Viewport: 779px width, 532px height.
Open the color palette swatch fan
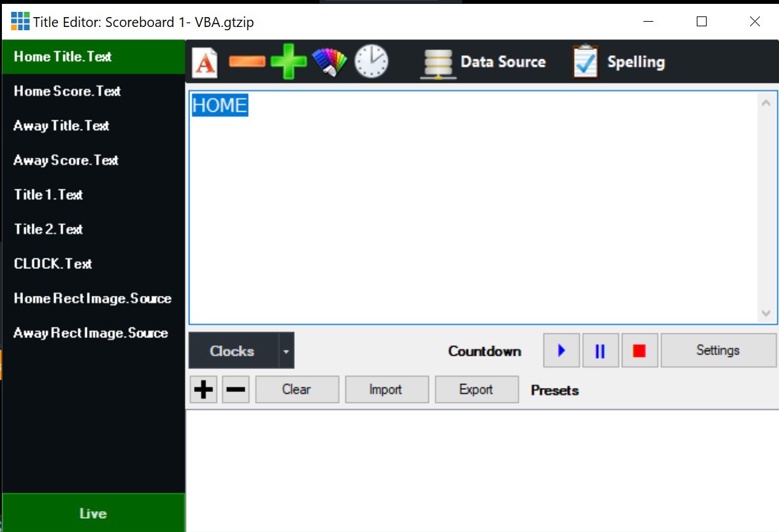[329, 62]
